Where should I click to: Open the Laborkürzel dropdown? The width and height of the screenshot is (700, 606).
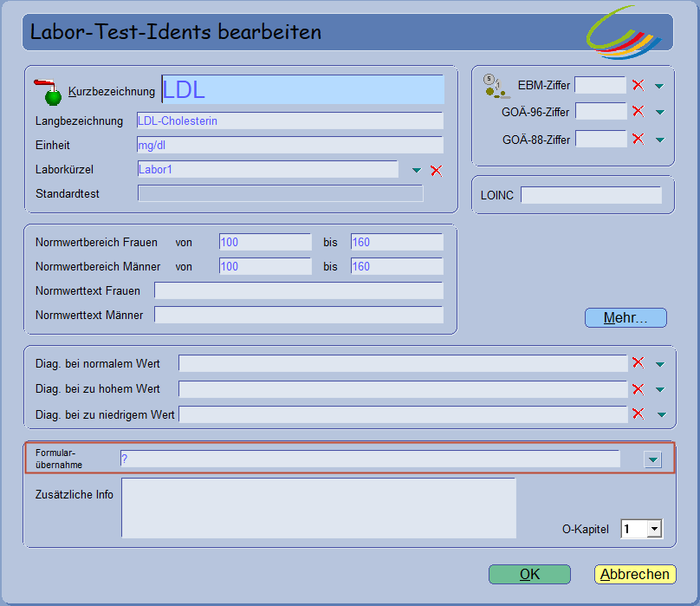point(417,170)
